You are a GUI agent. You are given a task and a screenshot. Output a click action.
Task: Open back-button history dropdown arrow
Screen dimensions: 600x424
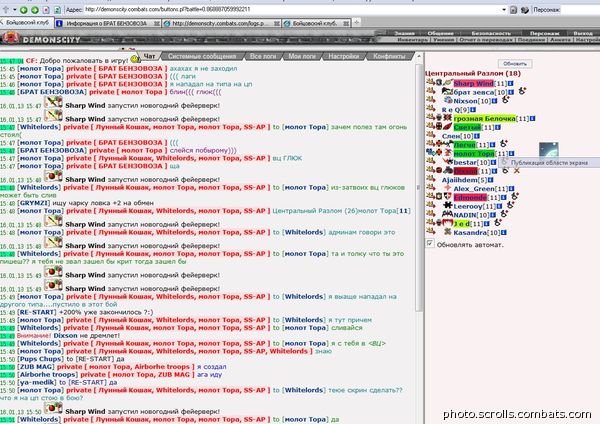click(x=15, y=10)
